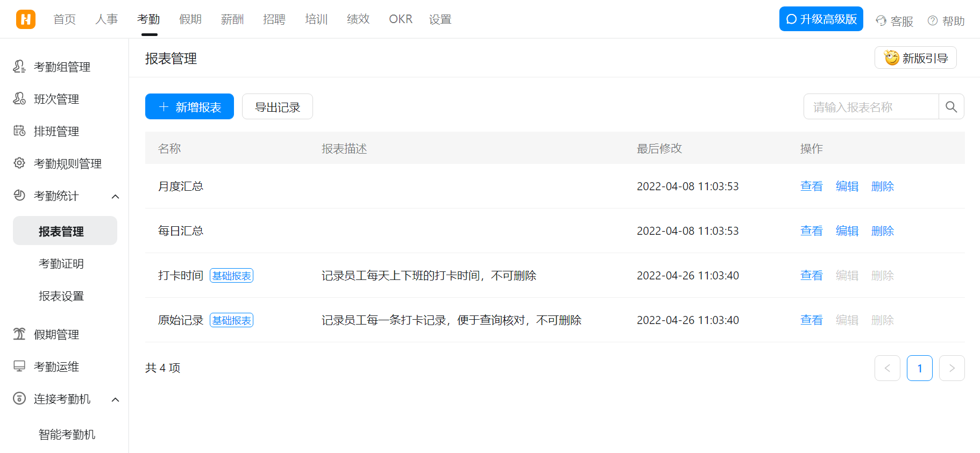
Task: Open 考勤组管理 via its sidebar icon
Action: pos(19,67)
